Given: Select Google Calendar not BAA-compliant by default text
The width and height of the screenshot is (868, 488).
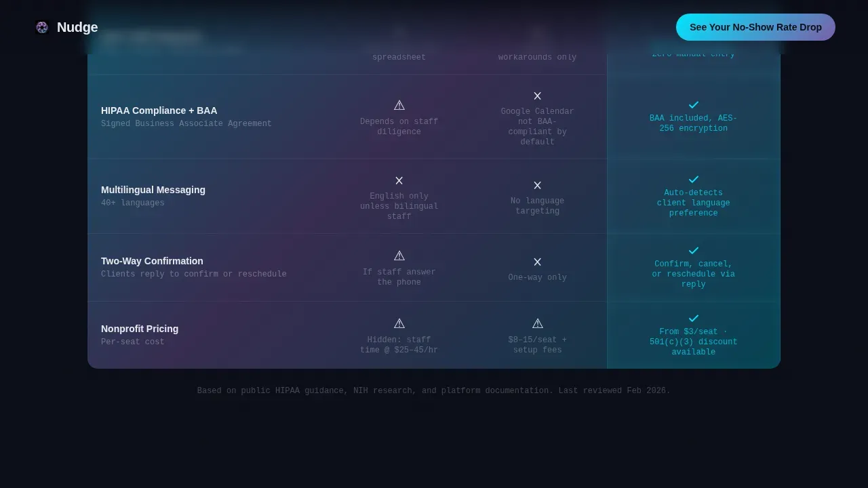Looking at the screenshot, I should click(x=538, y=127).
